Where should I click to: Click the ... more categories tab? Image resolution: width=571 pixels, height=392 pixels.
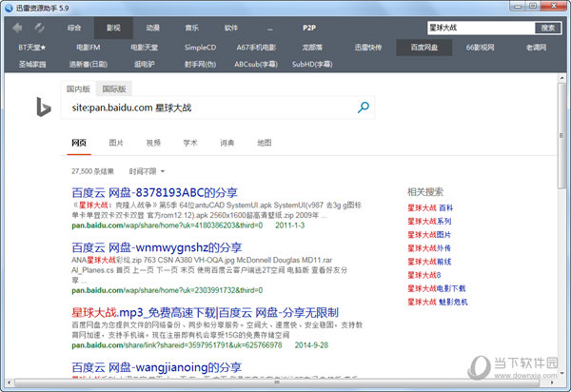pyautogui.click(x=270, y=28)
